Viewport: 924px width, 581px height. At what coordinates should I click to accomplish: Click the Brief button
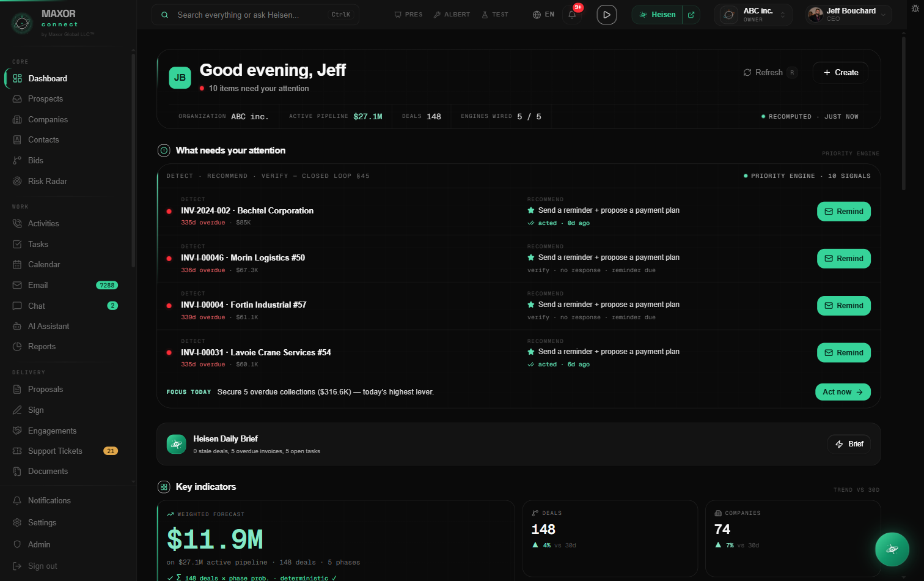coord(849,445)
